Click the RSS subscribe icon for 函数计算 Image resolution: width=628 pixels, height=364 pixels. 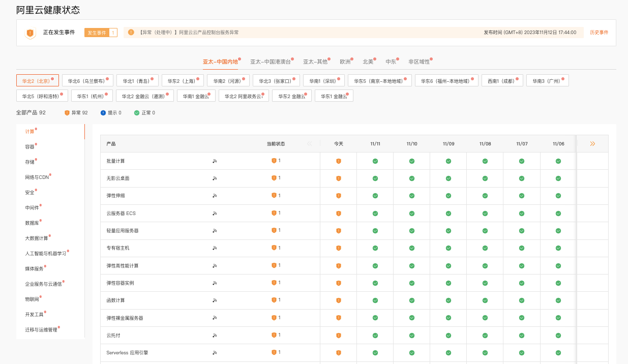tap(215, 300)
